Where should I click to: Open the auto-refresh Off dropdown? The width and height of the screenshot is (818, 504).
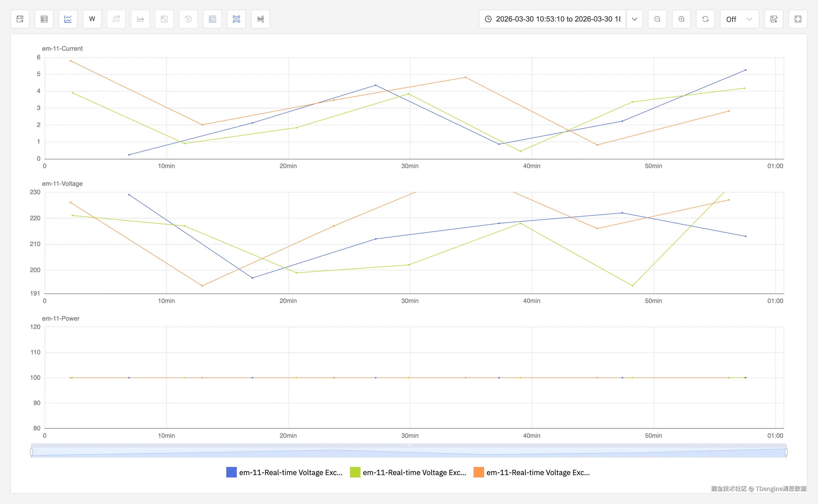click(x=739, y=19)
